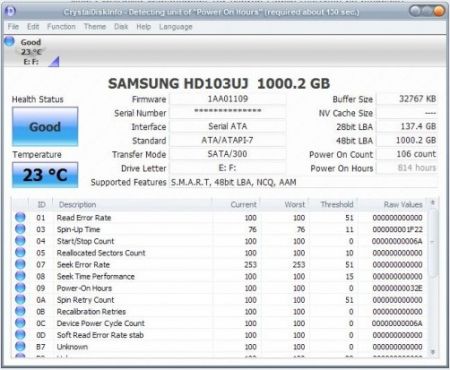Click the CrystalDiskInfo app icon in title bar
450x370 pixels.
(x=10, y=12)
